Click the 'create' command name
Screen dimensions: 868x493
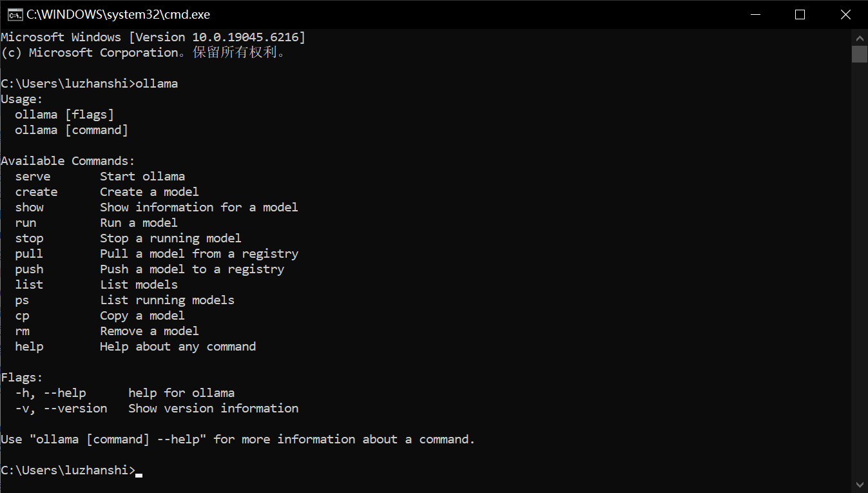(x=36, y=192)
